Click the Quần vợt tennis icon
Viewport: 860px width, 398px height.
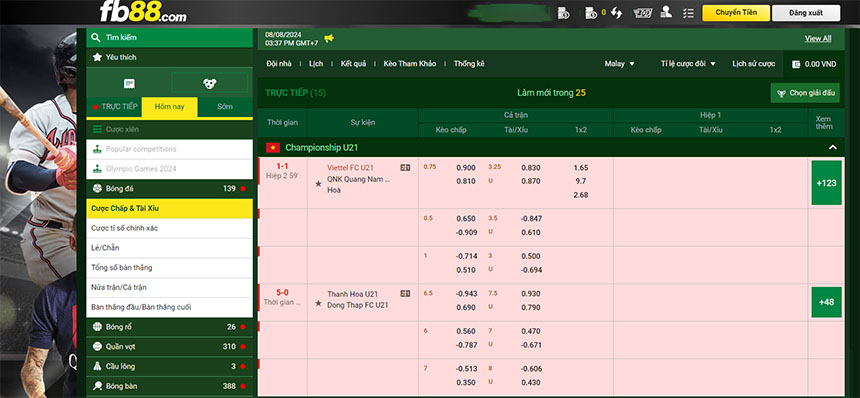coord(97,346)
